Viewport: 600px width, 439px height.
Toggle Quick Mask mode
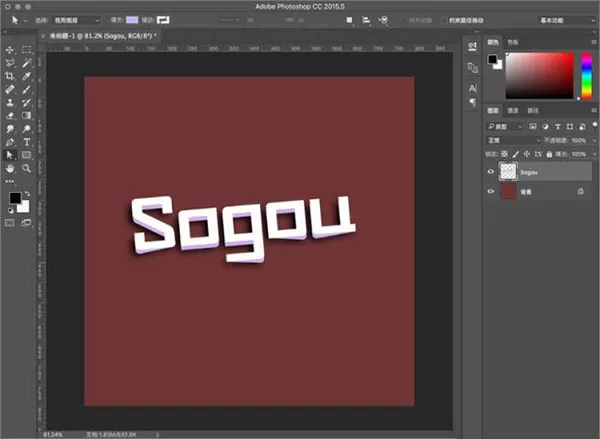click(x=10, y=223)
